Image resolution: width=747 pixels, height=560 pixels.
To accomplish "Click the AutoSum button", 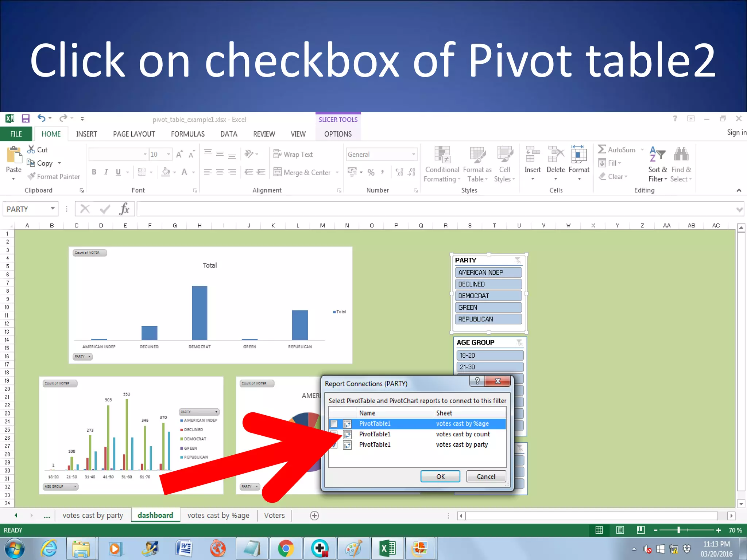I will [x=617, y=149].
